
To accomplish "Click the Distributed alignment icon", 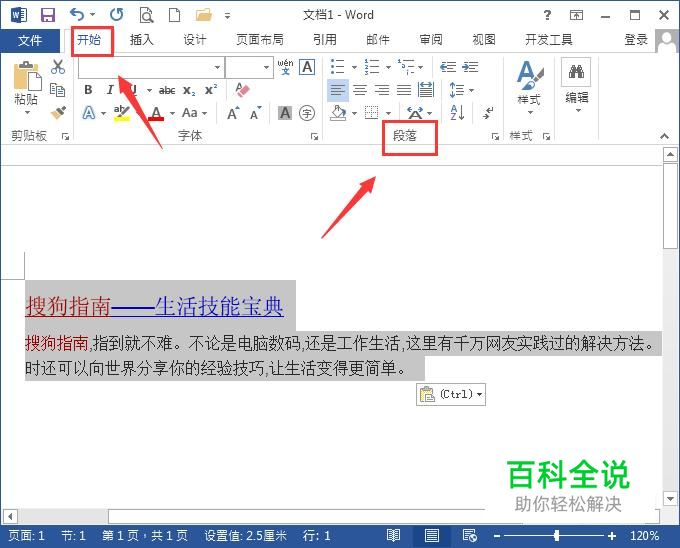I will 426,90.
